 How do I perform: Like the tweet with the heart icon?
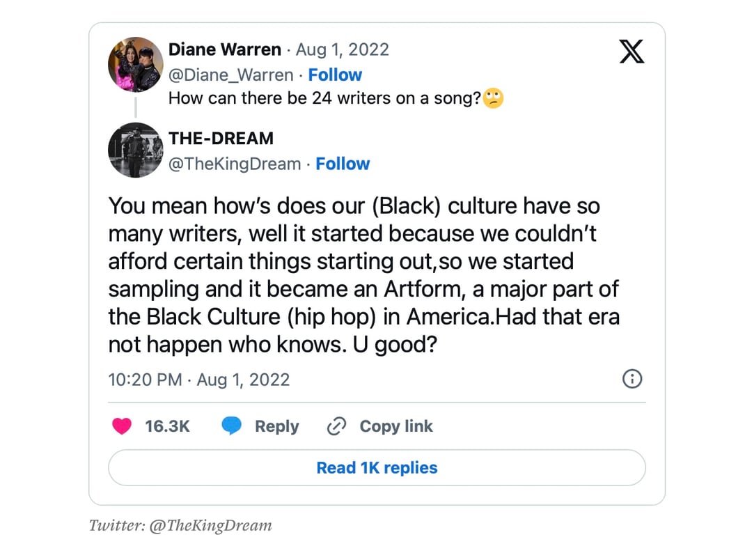pos(122,426)
